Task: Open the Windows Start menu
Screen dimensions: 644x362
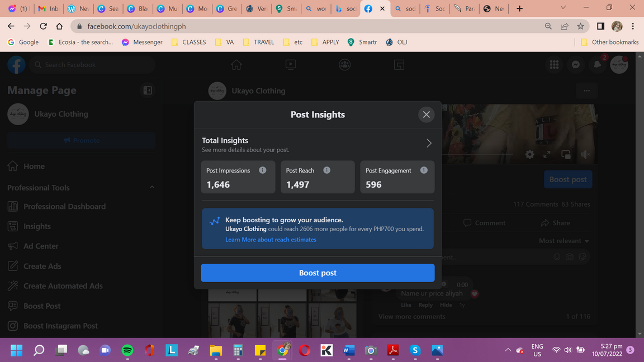Action: (x=16, y=350)
